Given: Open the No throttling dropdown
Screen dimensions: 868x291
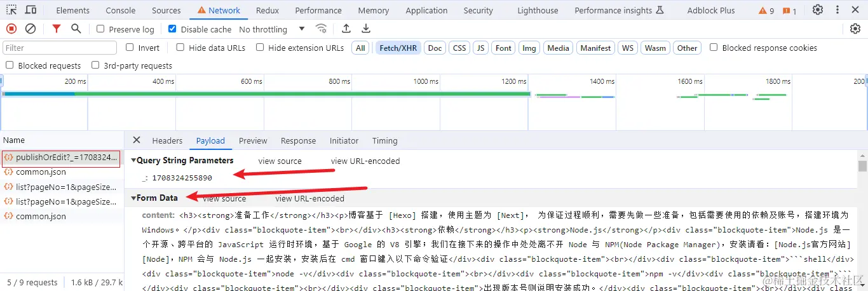Looking at the screenshot, I should click(272, 29).
